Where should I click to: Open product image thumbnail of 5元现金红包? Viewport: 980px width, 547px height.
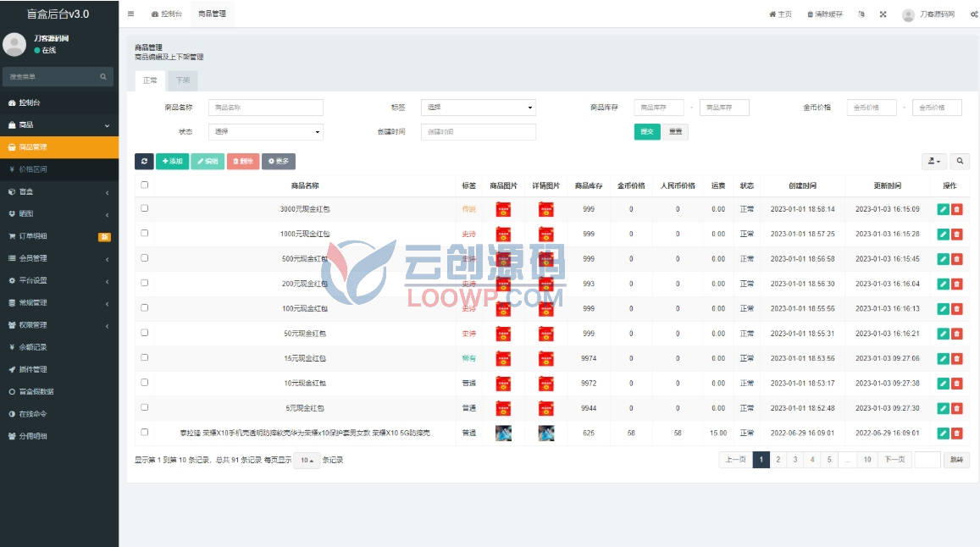[503, 408]
